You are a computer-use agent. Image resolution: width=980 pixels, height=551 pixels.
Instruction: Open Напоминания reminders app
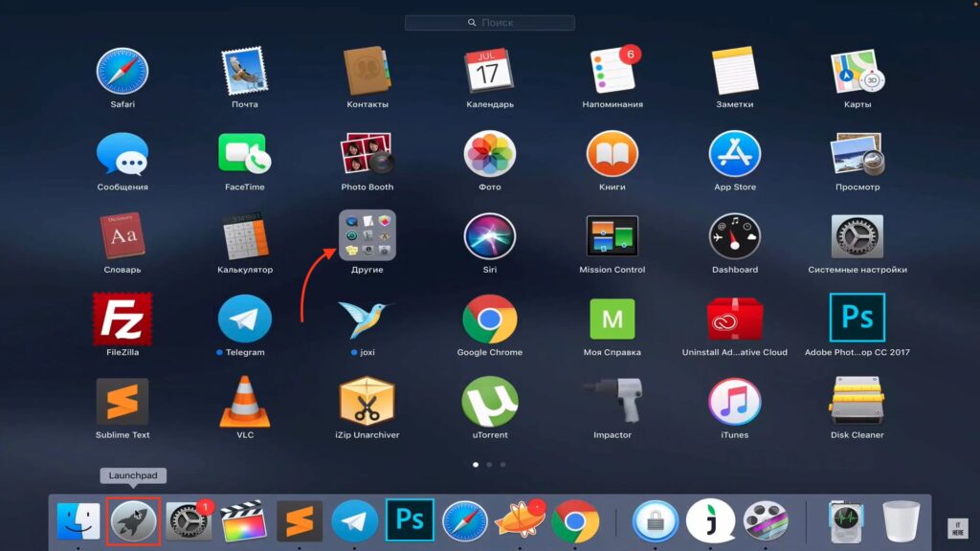pyautogui.click(x=612, y=71)
